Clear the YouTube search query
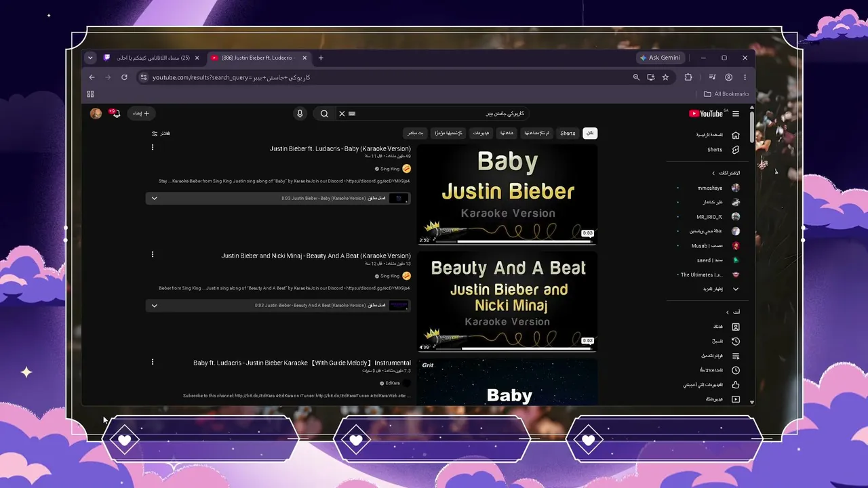 click(342, 114)
